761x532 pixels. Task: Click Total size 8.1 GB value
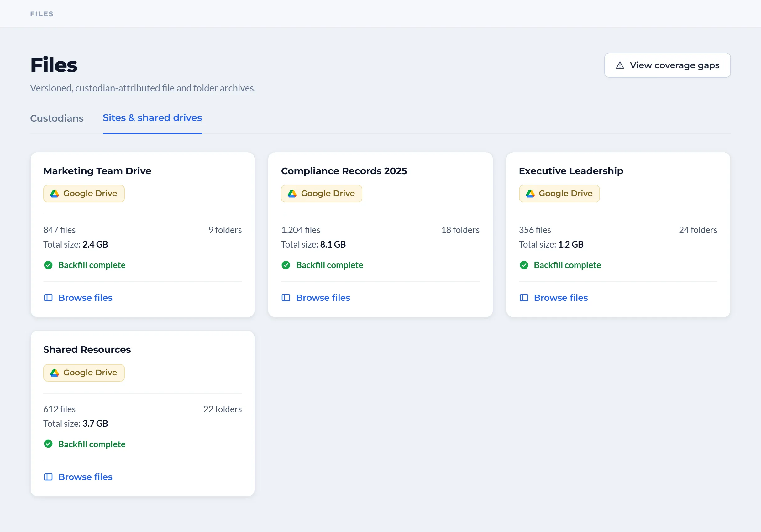tap(333, 244)
